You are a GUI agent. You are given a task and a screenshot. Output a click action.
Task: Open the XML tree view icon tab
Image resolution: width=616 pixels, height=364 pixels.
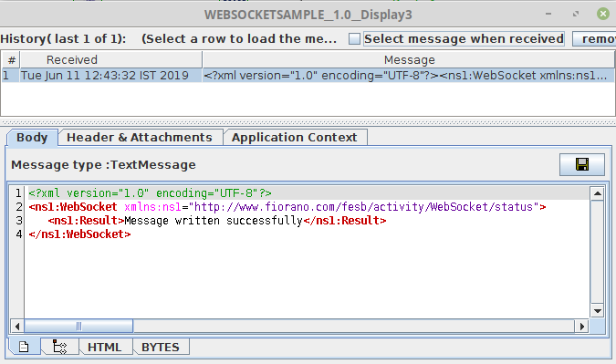click(x=59, y=347)
